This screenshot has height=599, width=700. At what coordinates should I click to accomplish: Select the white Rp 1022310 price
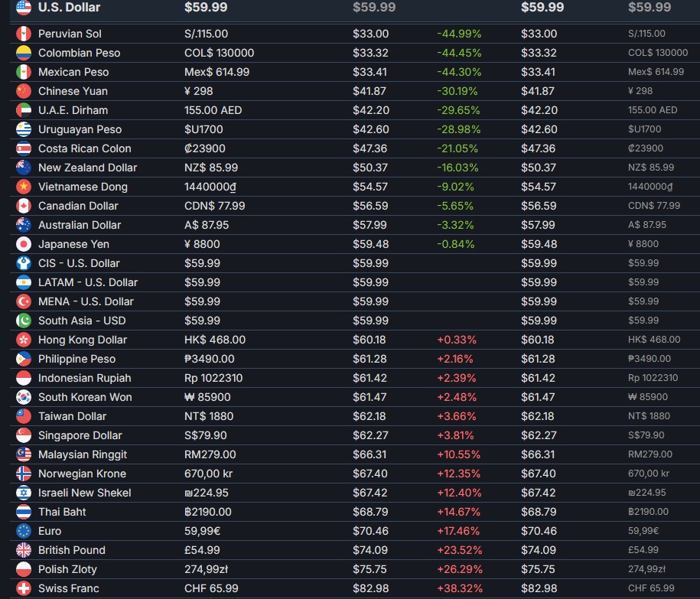[x=213, y=378]
